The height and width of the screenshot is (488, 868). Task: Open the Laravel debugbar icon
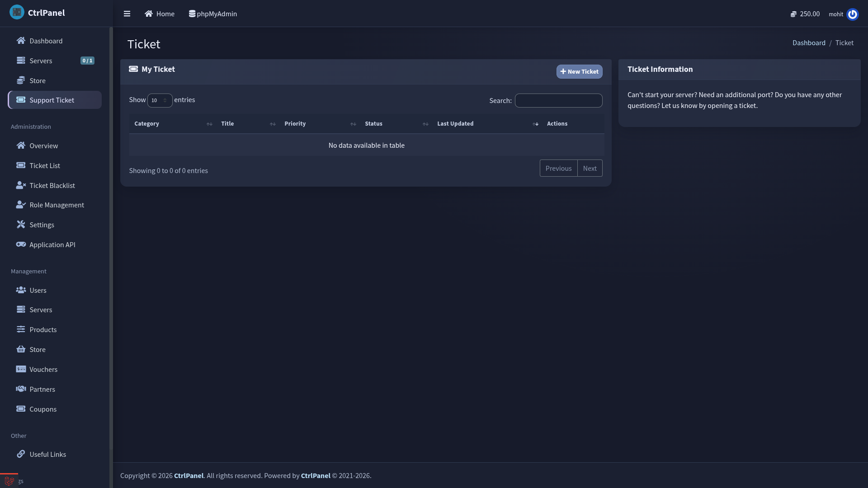pyautogui.click(x=9, y=481)
